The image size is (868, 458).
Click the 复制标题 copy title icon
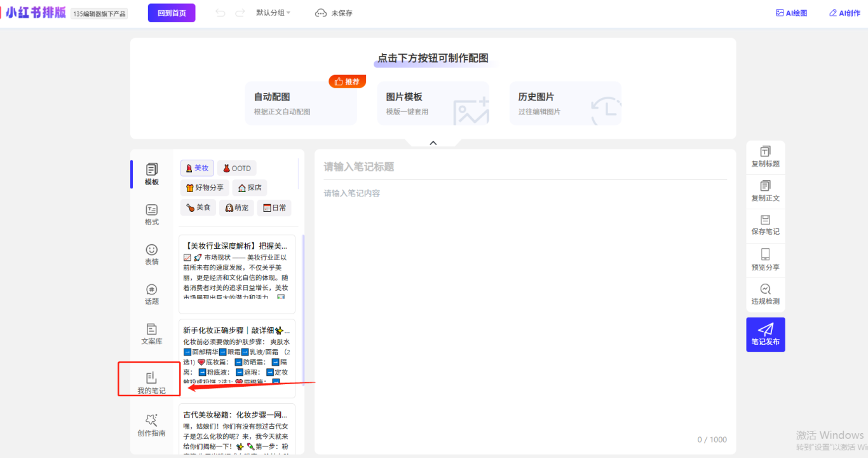765,156
